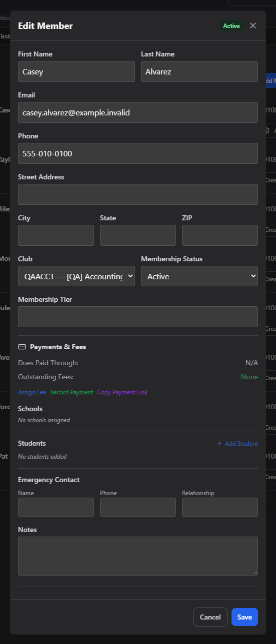Click the 'None' outstanding fees value
Screen dimensions: 276x644
pos(249,377)
